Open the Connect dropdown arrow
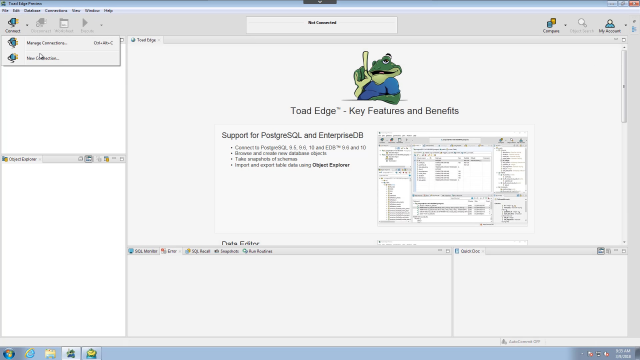 click(x=27, y=25)
